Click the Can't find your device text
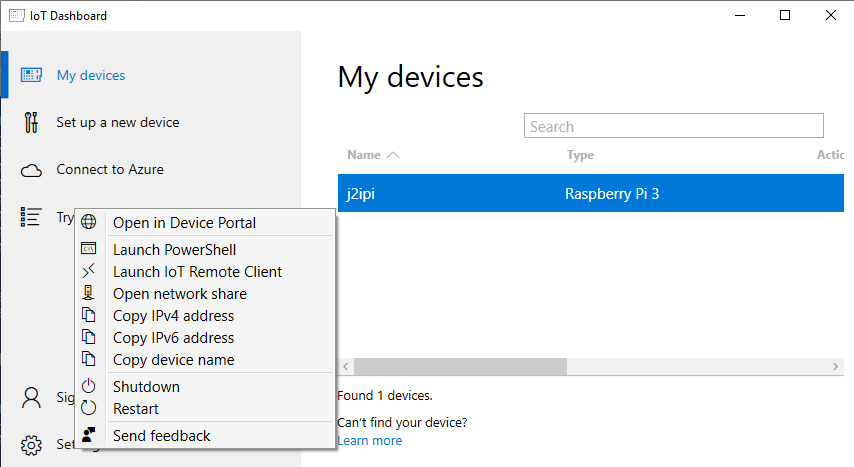 point(402,422)
